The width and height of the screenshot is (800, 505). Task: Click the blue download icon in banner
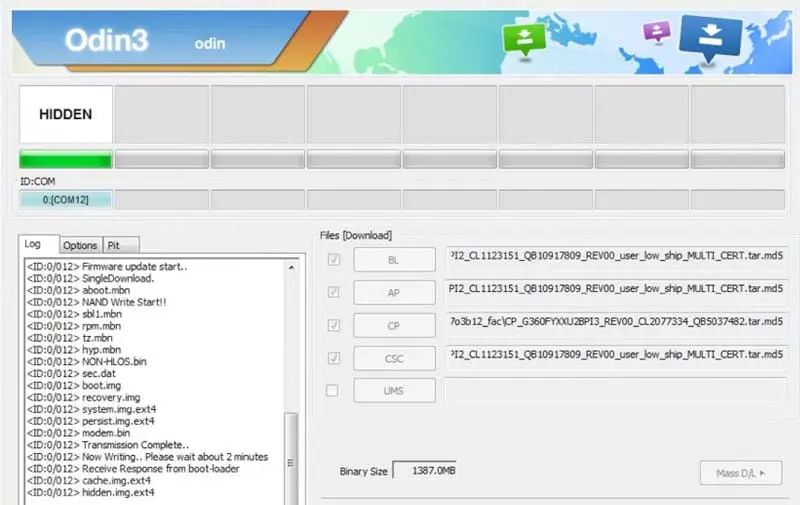pos(710,37)
